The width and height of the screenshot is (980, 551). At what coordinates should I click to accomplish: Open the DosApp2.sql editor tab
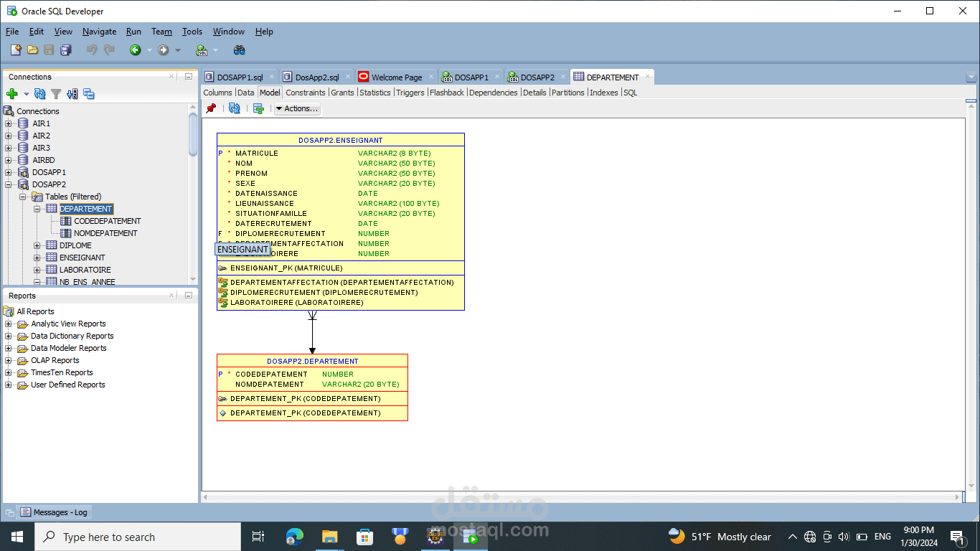pos(316,77)
